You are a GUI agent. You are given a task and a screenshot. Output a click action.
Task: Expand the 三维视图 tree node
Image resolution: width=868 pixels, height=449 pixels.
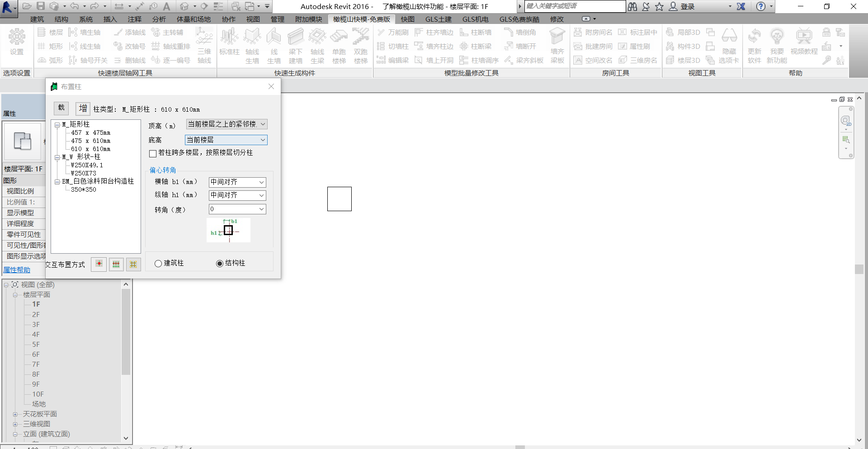[15, 424]
